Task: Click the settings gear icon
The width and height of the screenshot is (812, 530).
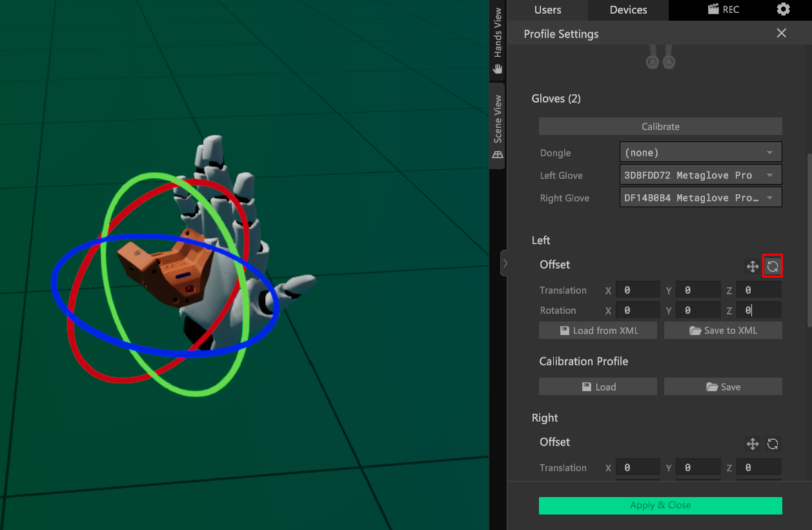Action: [783, 9]
